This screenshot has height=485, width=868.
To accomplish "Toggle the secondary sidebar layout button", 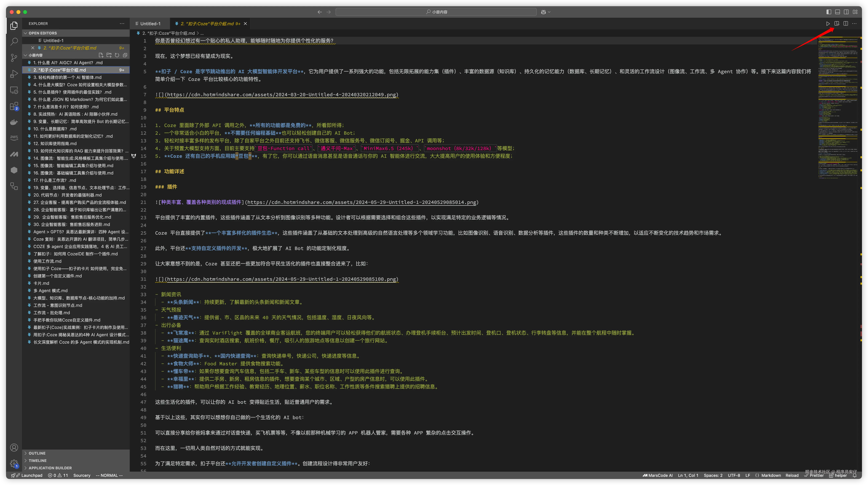I will [x=846, y=12].
